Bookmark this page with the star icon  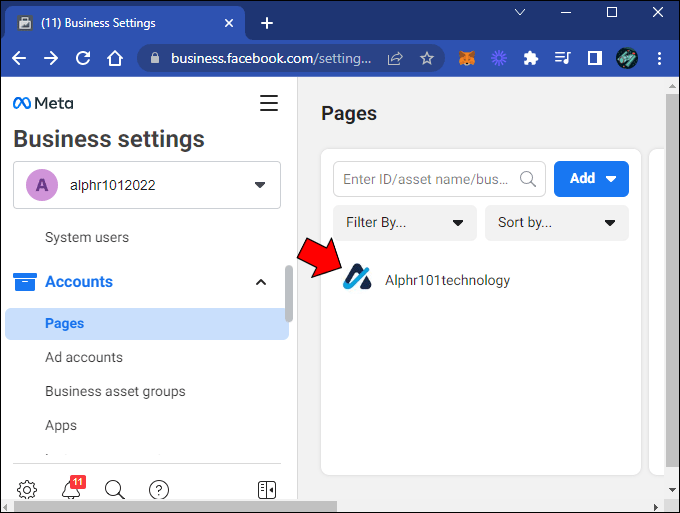(427, 58)
